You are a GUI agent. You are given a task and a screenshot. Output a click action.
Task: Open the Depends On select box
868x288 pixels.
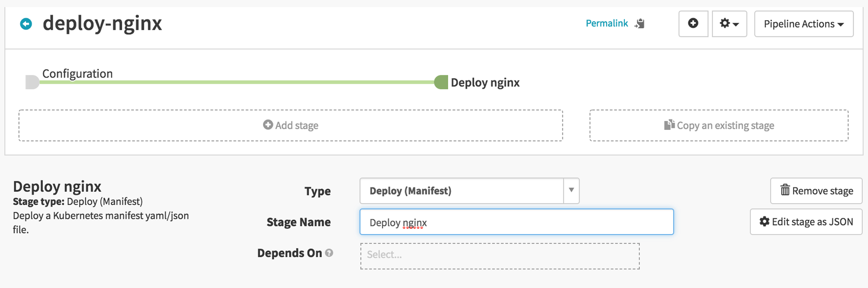(500, 255)
